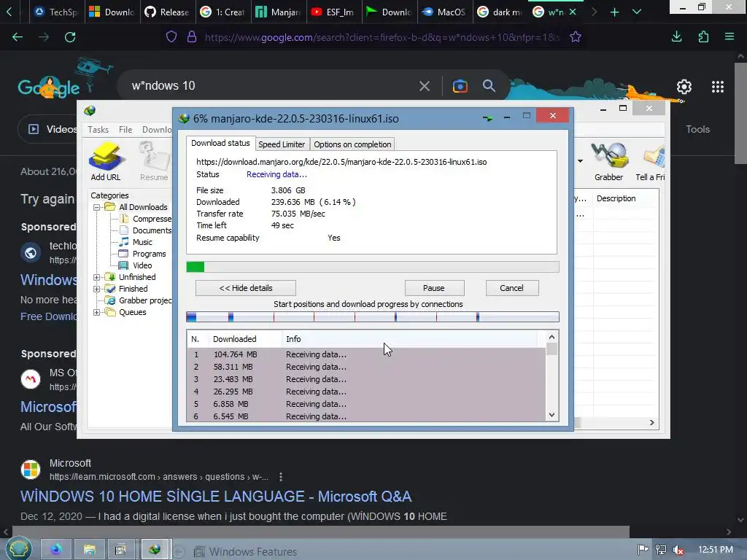747x560 pixels.
Task: Click the Tools button on Google results
Action: pyautogui.click(x=697, y=129)
